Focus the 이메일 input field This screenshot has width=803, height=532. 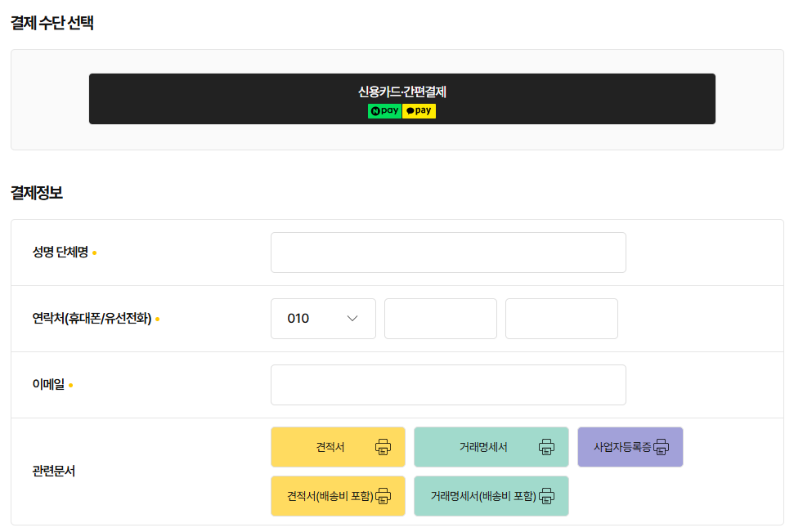448,385
